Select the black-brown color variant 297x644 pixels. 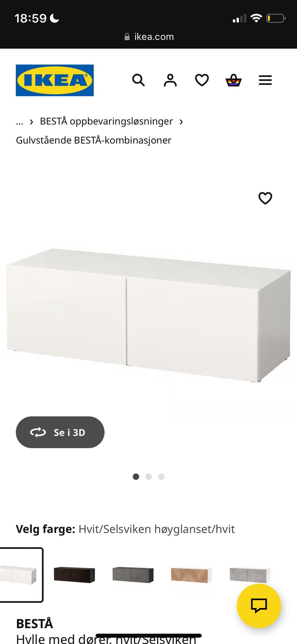click(74, 575)
